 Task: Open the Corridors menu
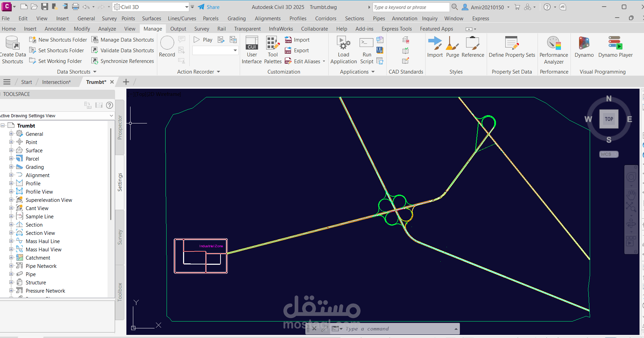326,19
